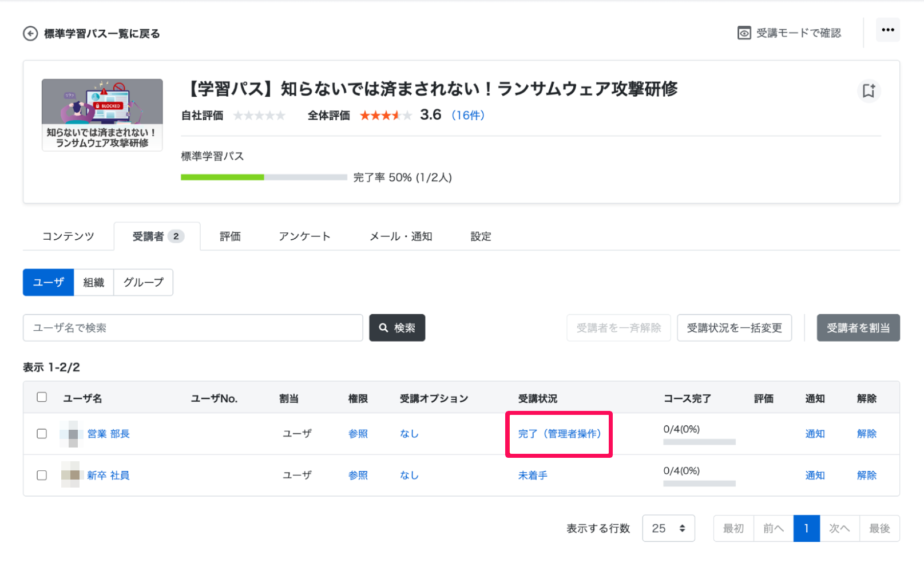
Task: Click 解除 in 新卒 社員 row
Action: click(x=867, y=475)
